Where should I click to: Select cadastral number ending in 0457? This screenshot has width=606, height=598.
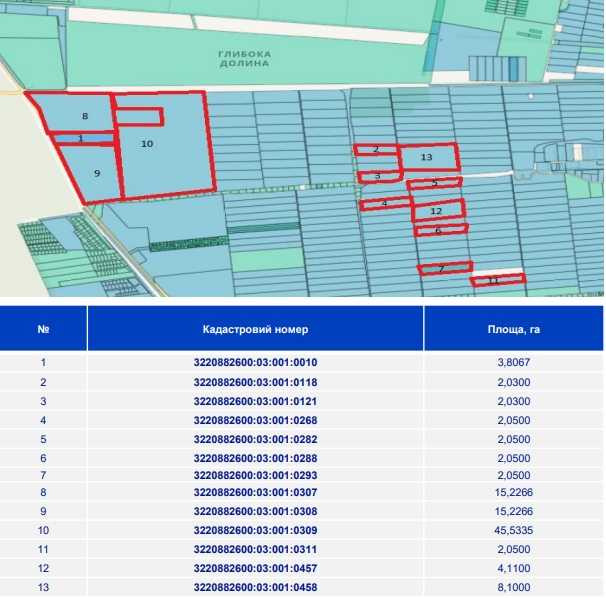[255, 568]
